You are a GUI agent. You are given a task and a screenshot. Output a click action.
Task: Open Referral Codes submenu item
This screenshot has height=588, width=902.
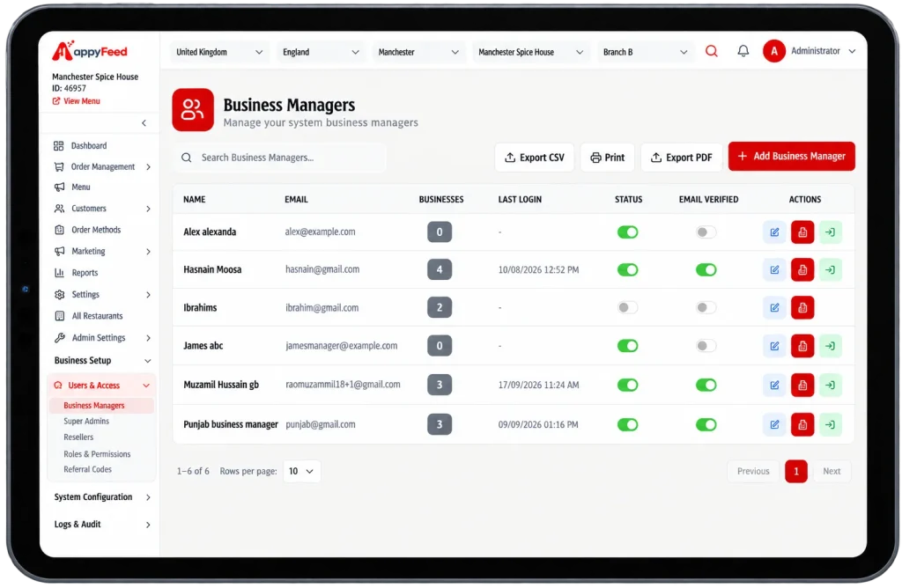click(87, 469)
